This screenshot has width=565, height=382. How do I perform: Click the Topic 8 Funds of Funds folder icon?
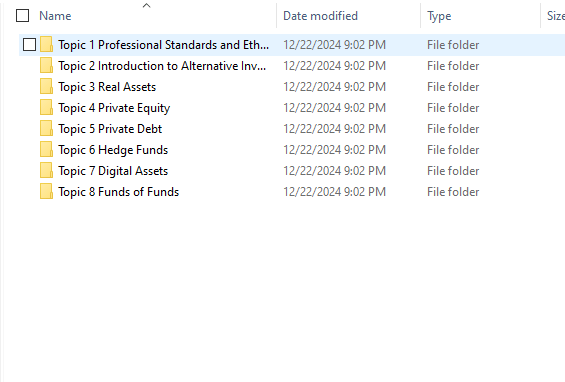pos(46,191)
